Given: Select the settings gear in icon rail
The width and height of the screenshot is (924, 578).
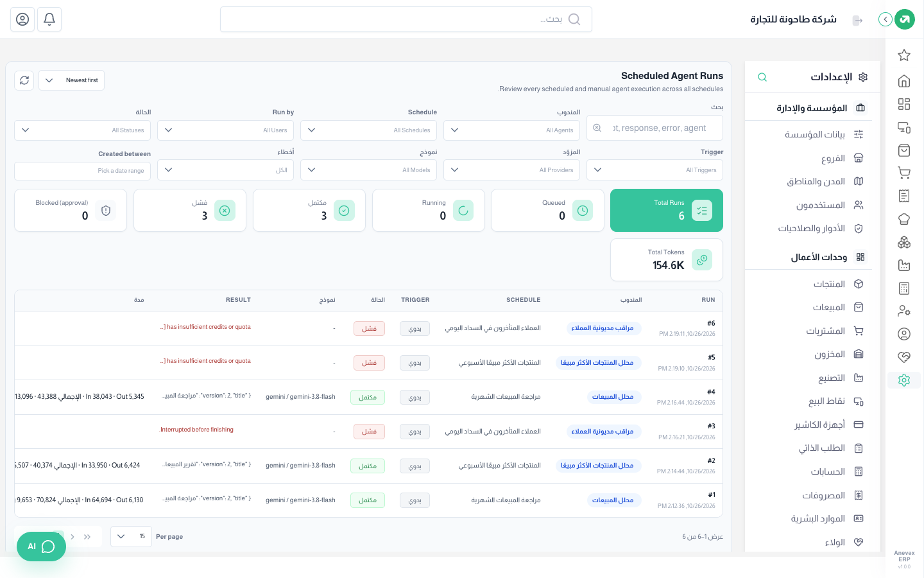Looking at the screenshot, I should point(904,380).
